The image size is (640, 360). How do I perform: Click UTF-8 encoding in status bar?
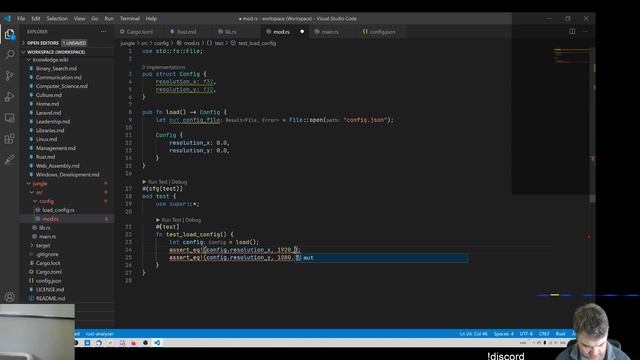pos(526,334)
